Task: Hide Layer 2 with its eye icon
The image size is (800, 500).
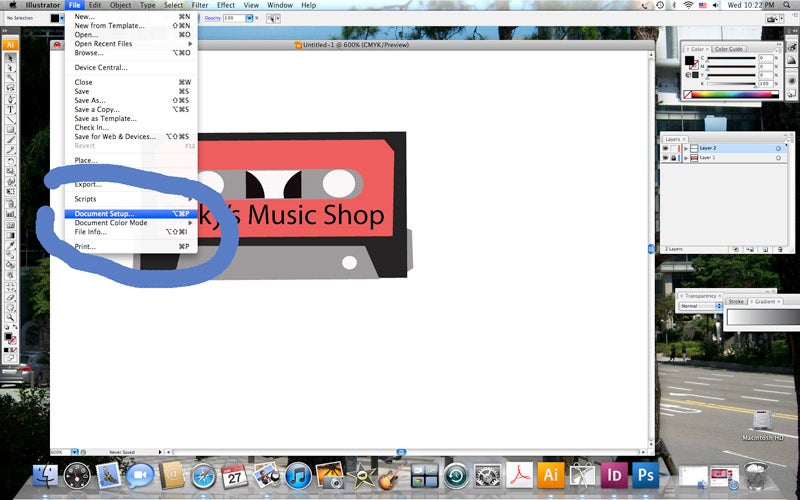Action: pyautogui.click(x=666, y=148)
